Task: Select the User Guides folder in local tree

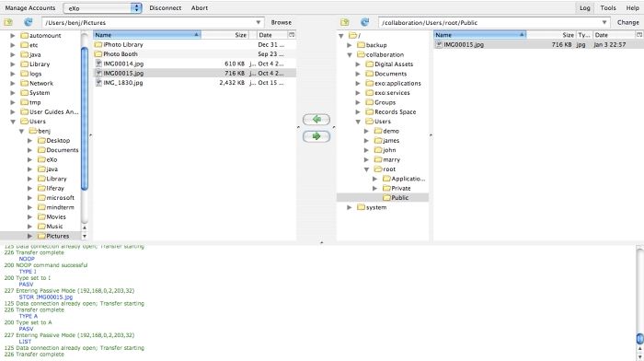Action: click(x=50, y=111)
